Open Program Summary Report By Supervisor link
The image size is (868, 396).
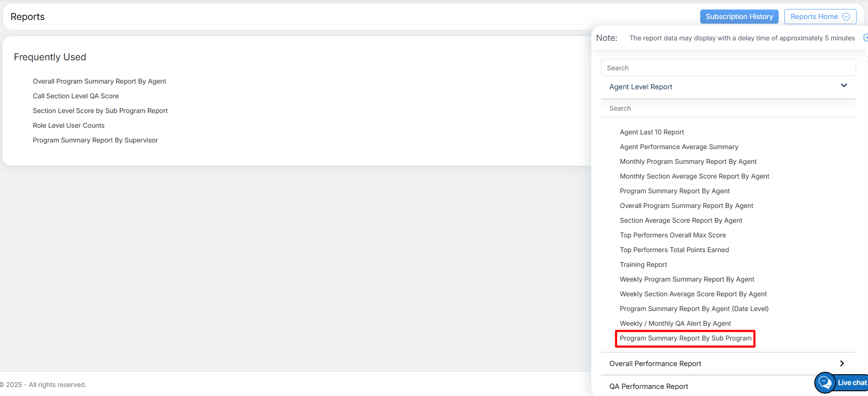tap(95, 141)
